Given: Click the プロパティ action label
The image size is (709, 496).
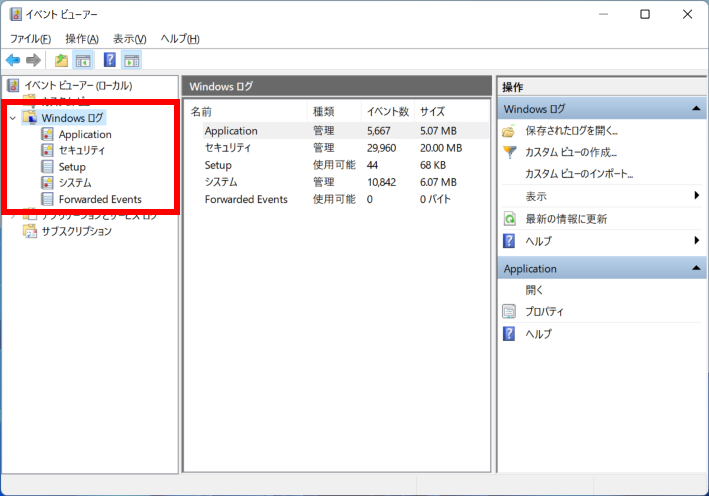Looking at the screenshot, I should 544,312.
